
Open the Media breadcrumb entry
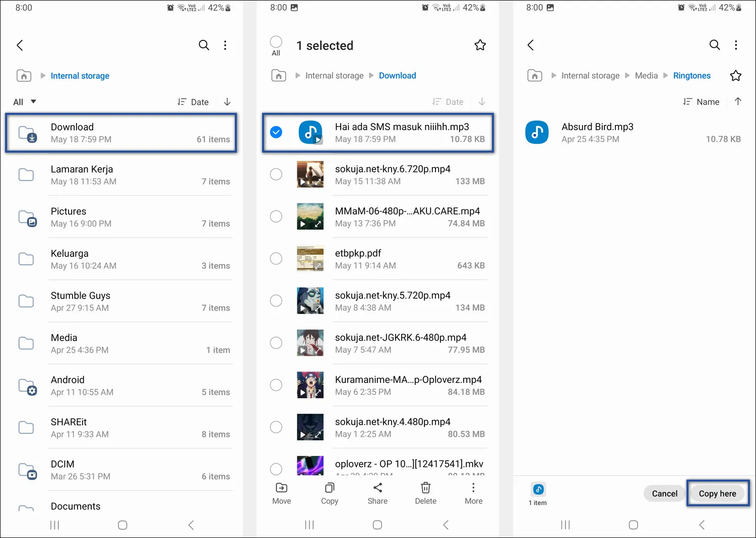[646, 75]
